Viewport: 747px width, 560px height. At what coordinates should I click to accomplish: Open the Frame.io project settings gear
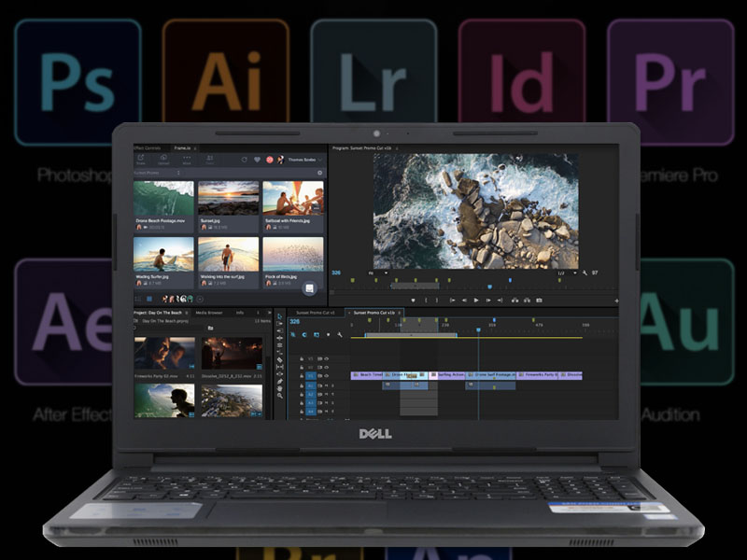point(319,173)
